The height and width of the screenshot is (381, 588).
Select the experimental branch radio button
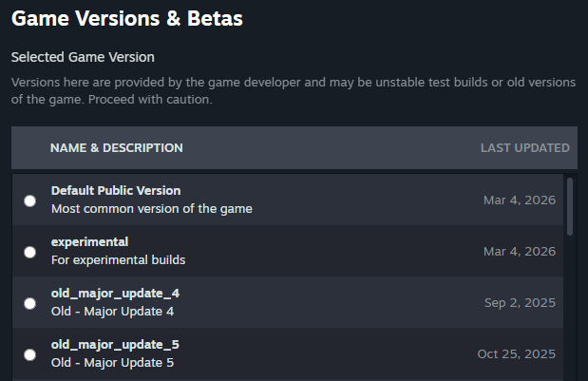click(30, 252)
